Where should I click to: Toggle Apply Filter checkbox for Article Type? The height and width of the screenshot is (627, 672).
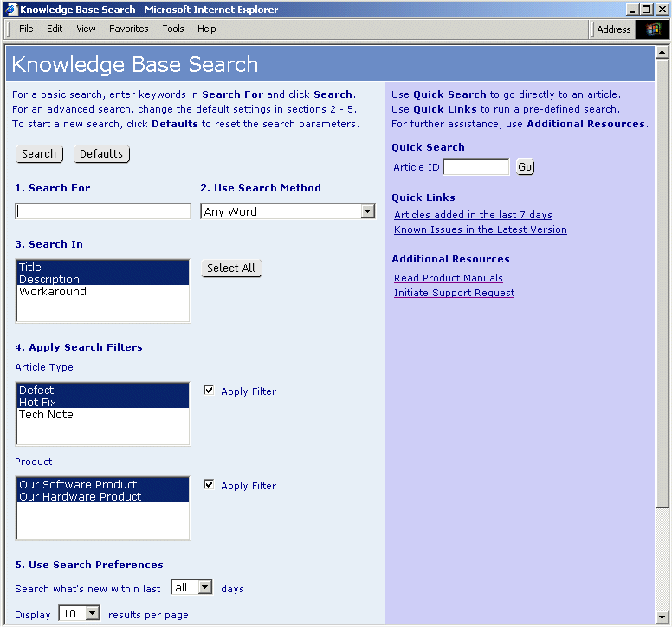point(209,391)
